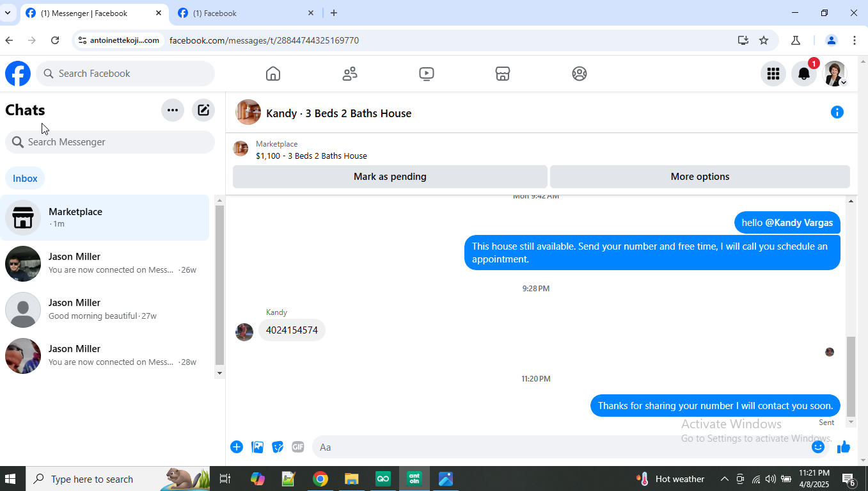Open File Explorer from the taskbar
The image size is (868, 491).
point(352,479)
